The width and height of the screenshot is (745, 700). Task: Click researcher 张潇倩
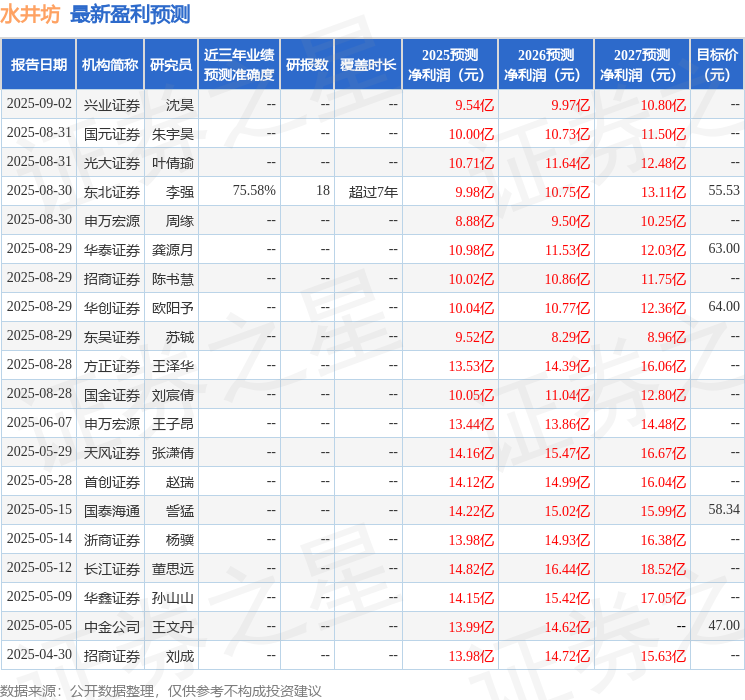pos(173,453)
